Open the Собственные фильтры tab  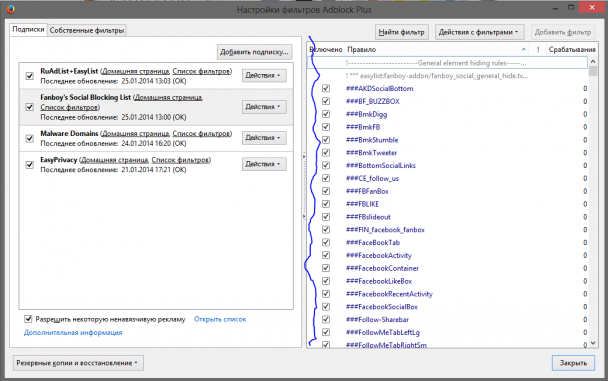(87, 30)
